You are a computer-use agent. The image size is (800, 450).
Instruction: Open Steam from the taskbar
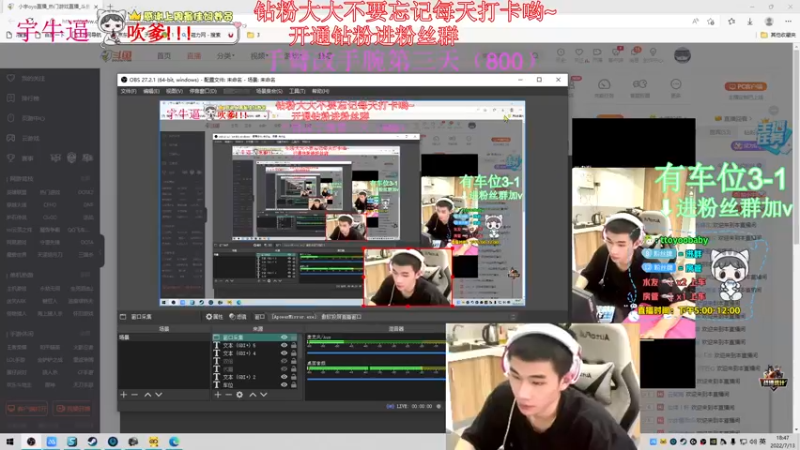(x=92, y=441)
